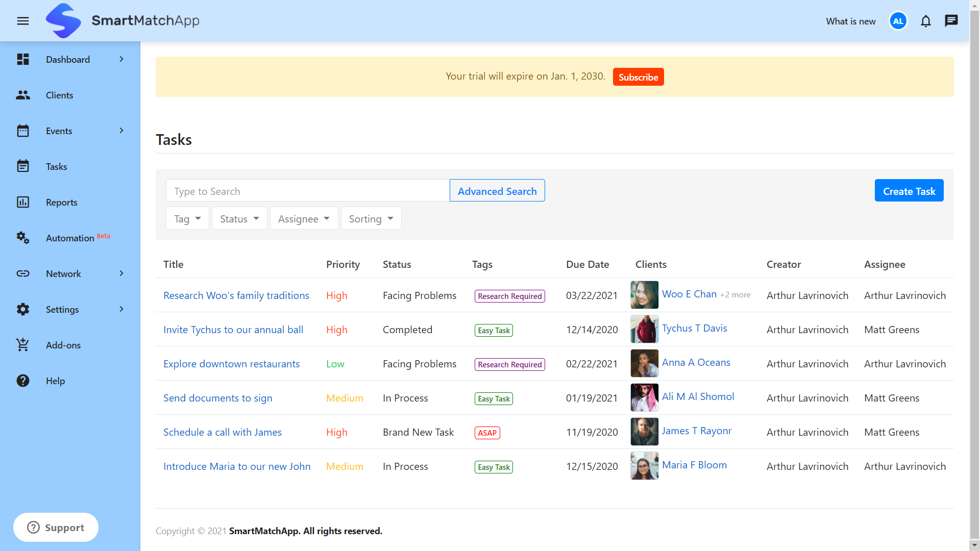Click the Create Task button
The height and width of the screenshot is (551, 980).
coord(909,191)
